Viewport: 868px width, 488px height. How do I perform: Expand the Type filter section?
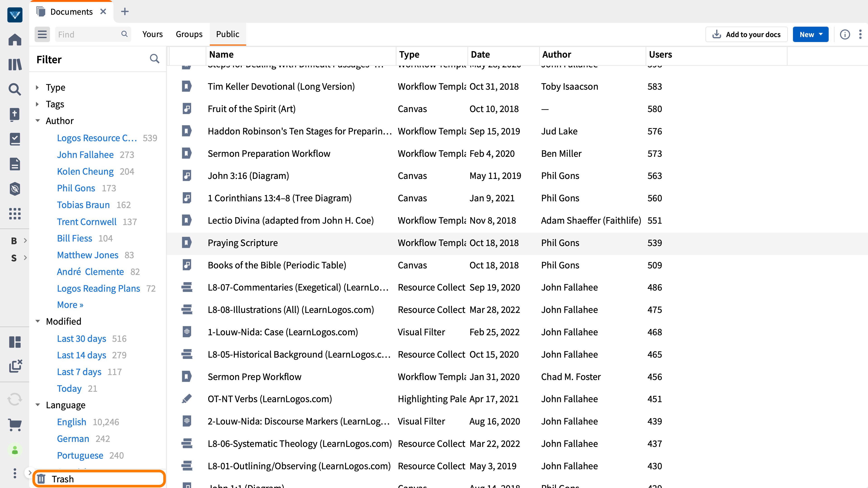(x=56, y=87)
